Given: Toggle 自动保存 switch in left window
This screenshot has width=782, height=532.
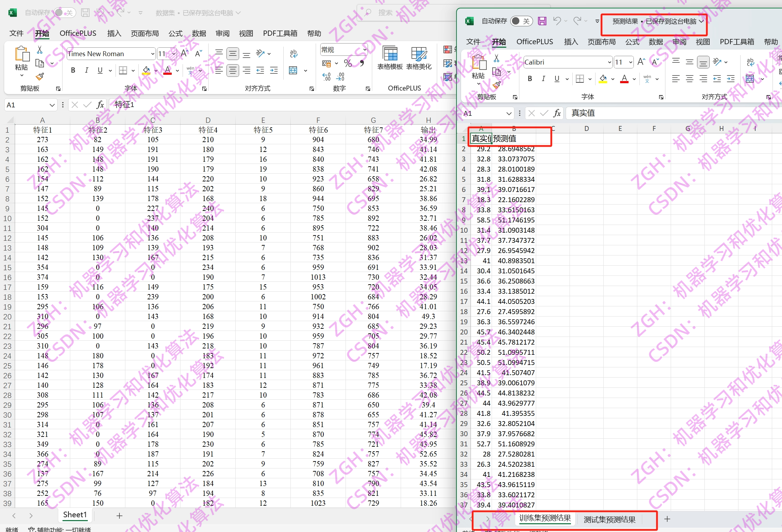Looking at the screenshot, I should [x=64, y=13].
